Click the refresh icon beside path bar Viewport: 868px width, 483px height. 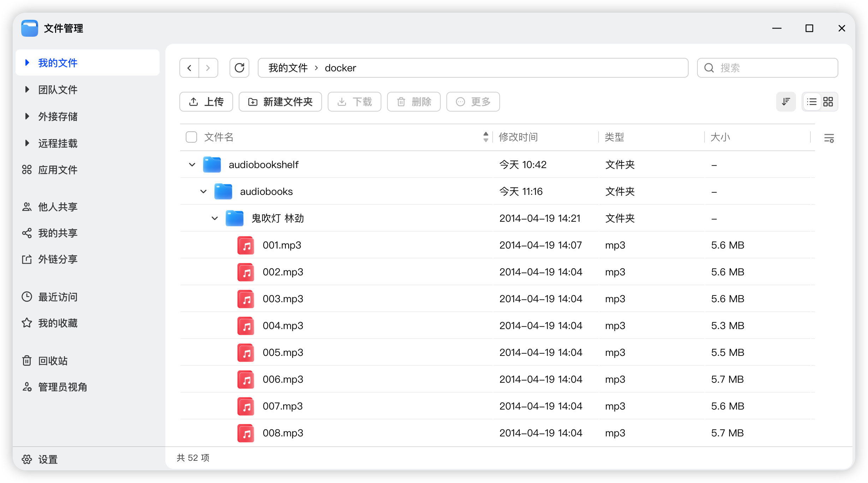pyautogui.click(x=239, y=68)
